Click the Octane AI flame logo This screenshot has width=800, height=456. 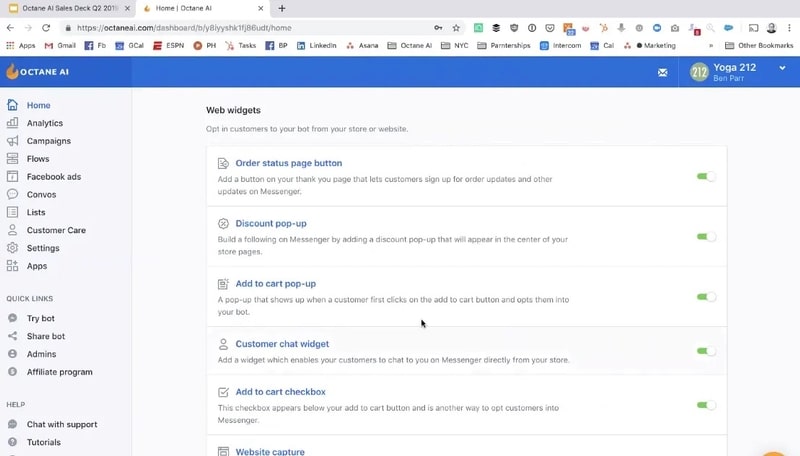[13, 72]
